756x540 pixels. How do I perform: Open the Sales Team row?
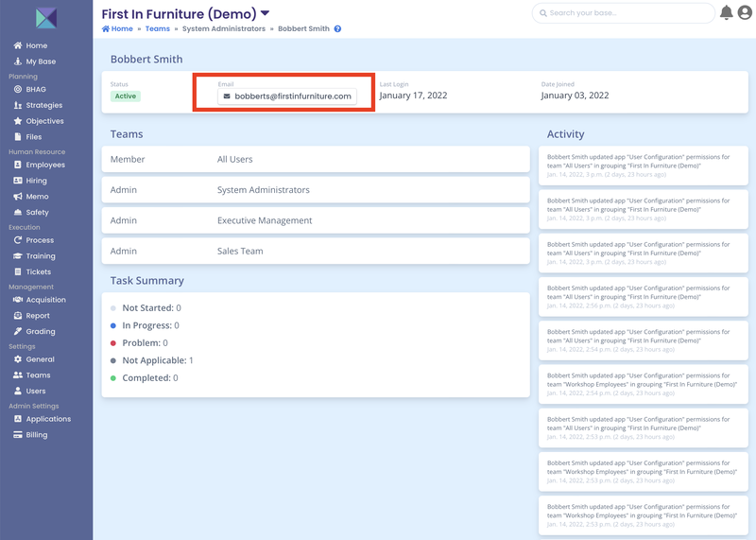(316, 252)
